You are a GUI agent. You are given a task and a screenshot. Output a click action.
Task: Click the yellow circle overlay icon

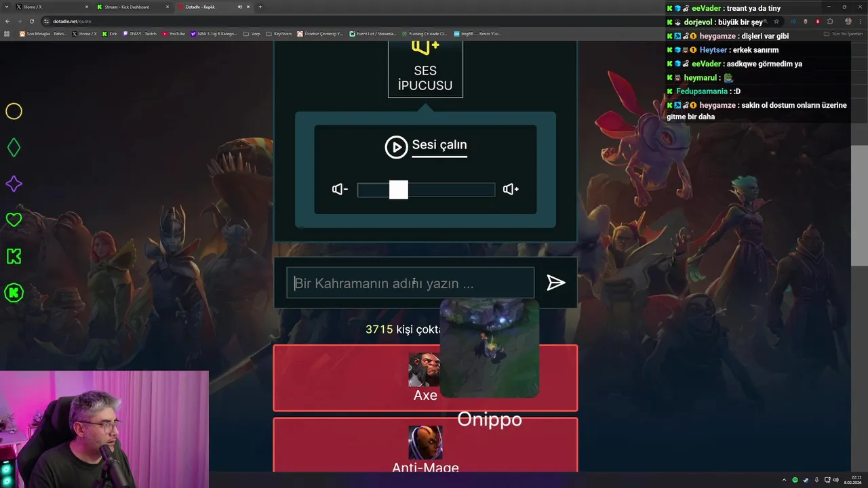14,111
